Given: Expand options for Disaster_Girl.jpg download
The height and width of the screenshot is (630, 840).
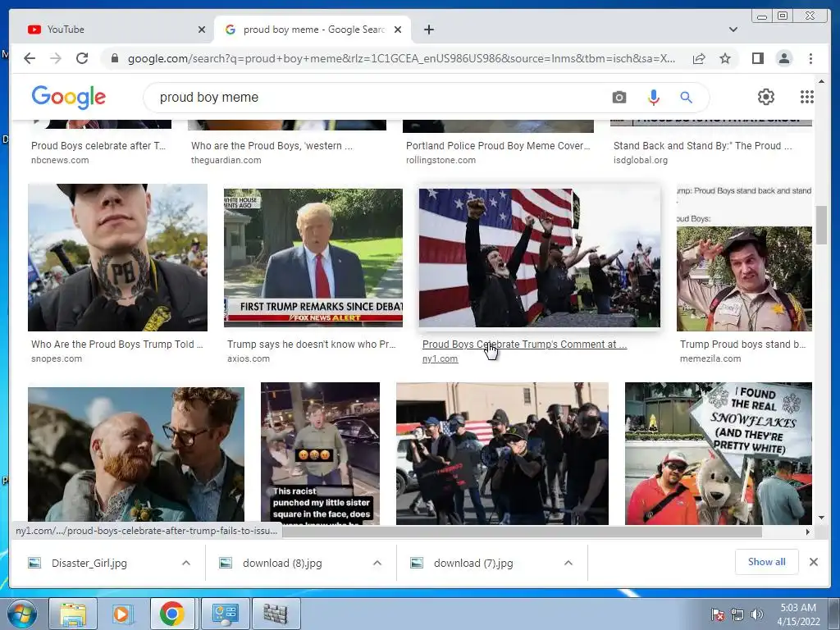Looking at the screenshot, I should [186, 563].
